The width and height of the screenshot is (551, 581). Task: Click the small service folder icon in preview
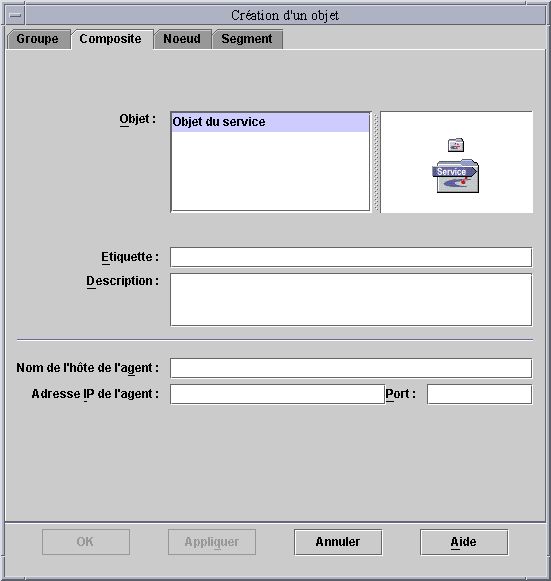pyautogui.click(x=456, y=145)
